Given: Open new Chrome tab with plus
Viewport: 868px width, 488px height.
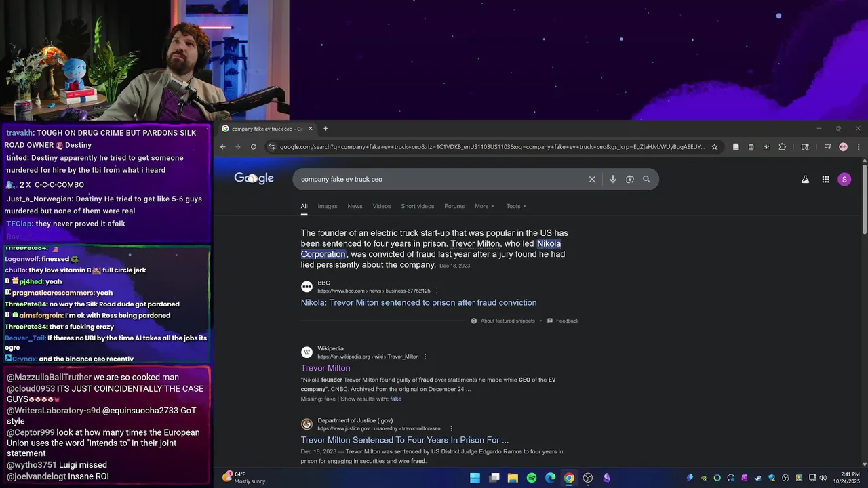Looking at the screenshot, I should (325, 128).
